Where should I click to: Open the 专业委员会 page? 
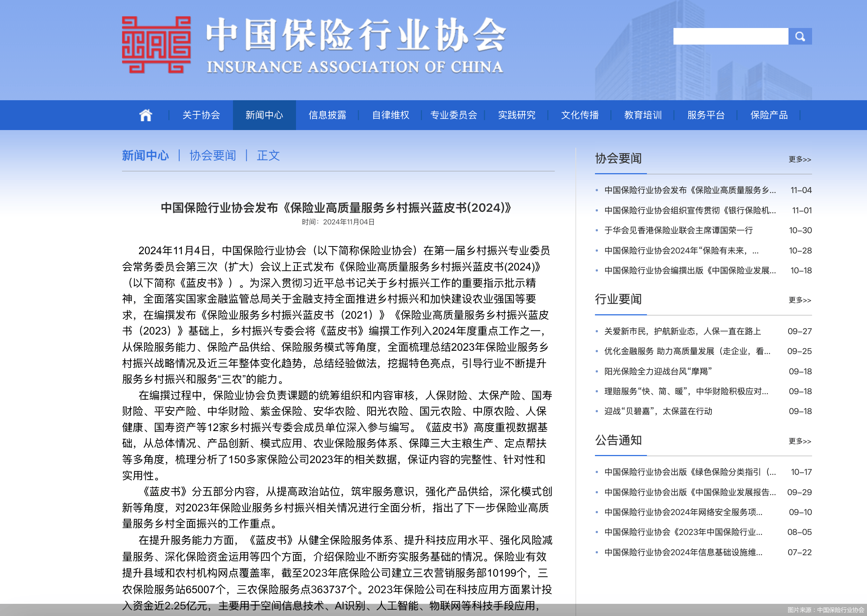[454, 115]
